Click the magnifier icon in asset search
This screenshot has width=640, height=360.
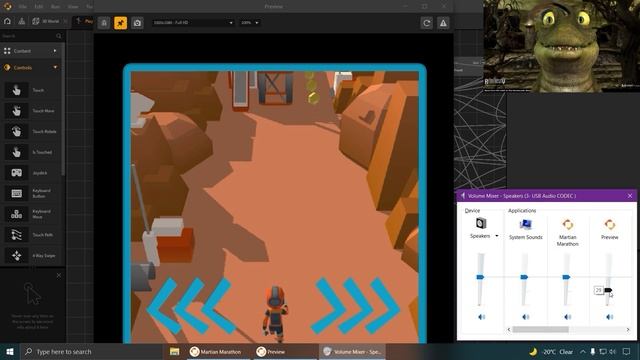pyautogui.click(x=59, y=36)
